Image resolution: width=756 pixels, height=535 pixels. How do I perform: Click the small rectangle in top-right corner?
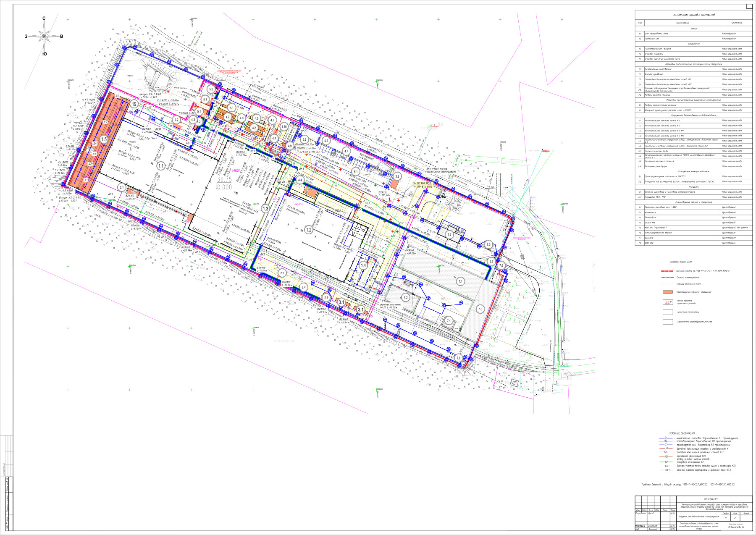(749, 6)
